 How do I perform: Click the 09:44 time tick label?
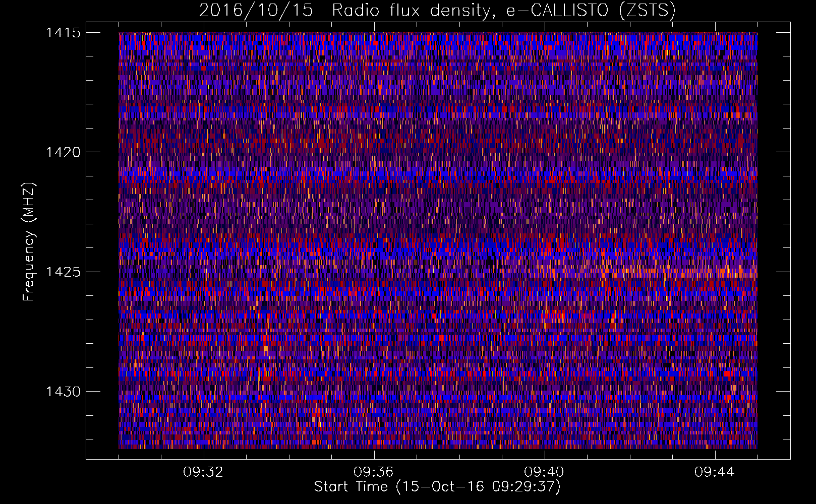click(x=715, y=472)
